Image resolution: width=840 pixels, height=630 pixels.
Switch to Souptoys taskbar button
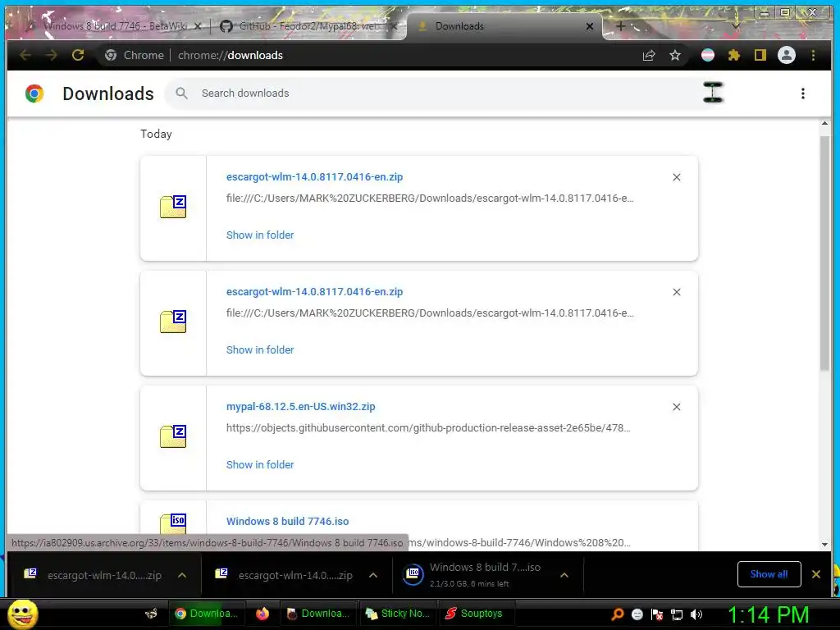click(475, 614)
